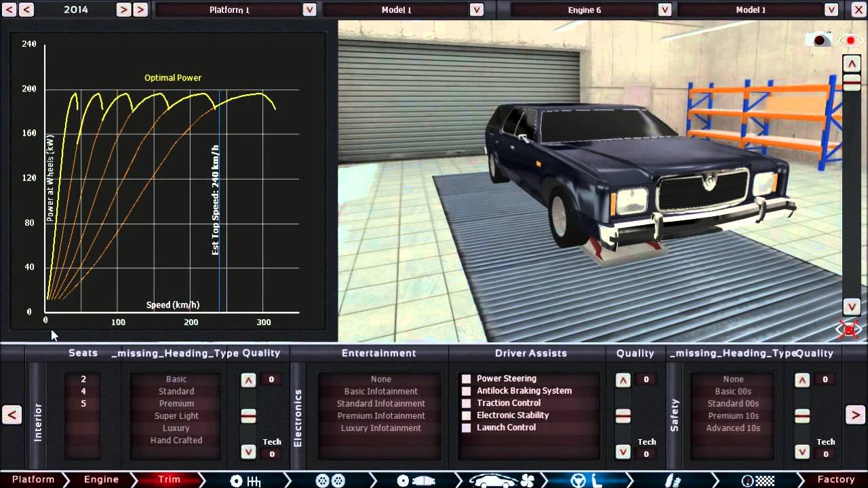868x488 pixels.
Task: Select None in the Entertainment list
Action: pos(381,380)
